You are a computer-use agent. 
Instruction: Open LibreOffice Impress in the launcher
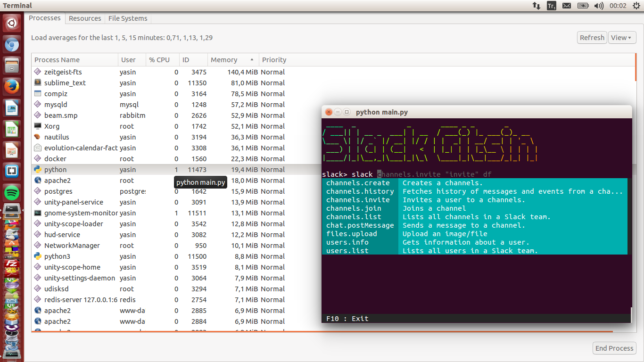12,151
